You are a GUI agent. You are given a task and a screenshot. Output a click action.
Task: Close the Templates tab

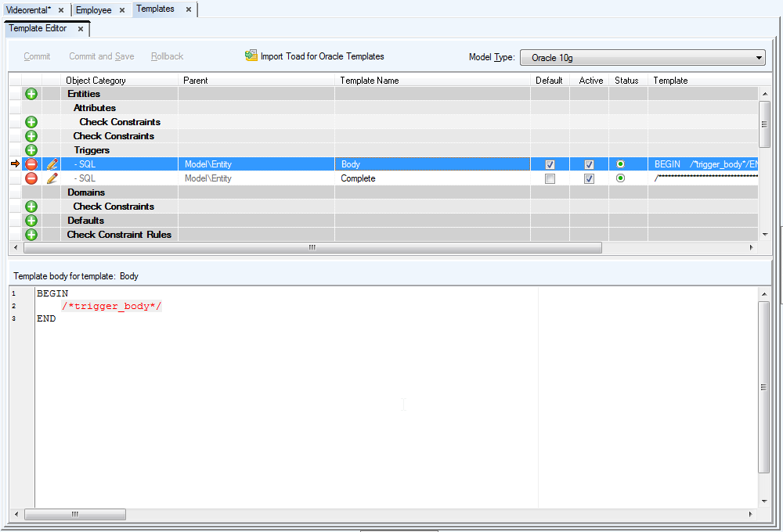(189, 9)
